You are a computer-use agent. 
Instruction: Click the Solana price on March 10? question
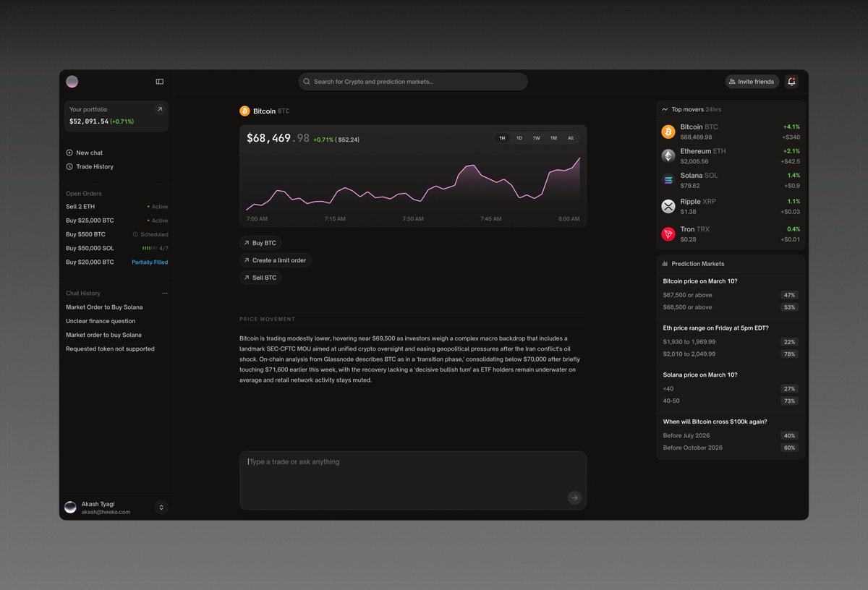tap(700, 375)
